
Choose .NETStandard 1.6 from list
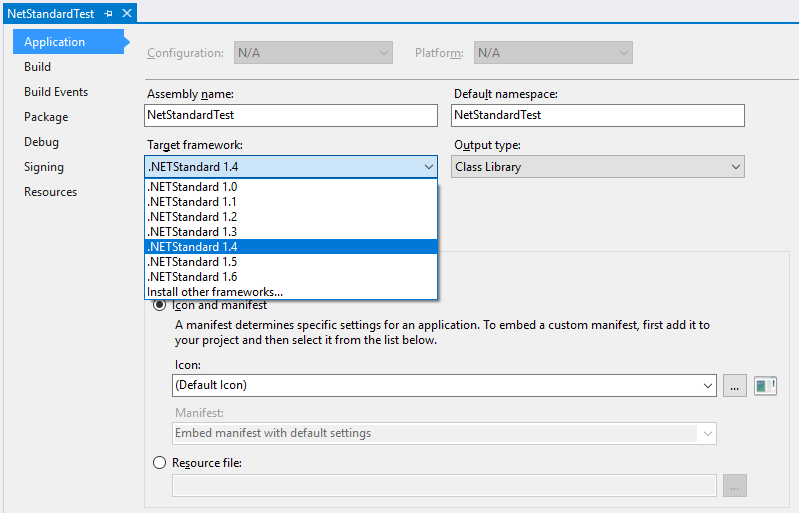pyautogui.click(x=291, y=277)
